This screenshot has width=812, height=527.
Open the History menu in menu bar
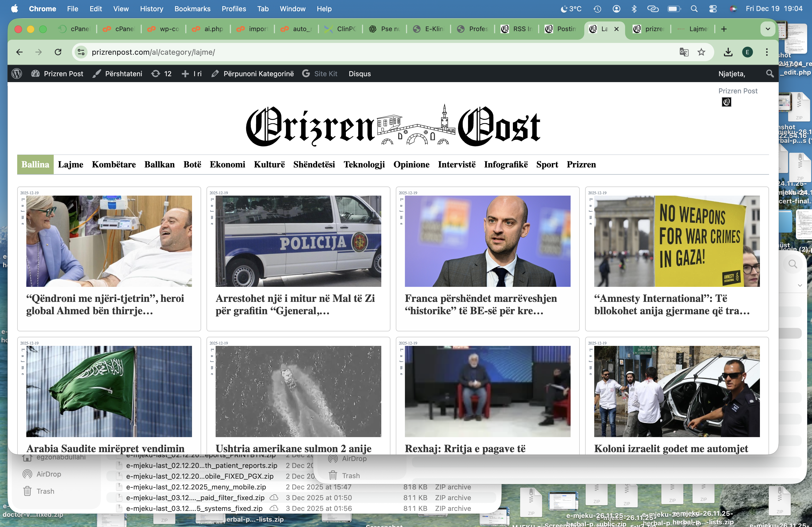pyautogui.click(x=151, y=9)
